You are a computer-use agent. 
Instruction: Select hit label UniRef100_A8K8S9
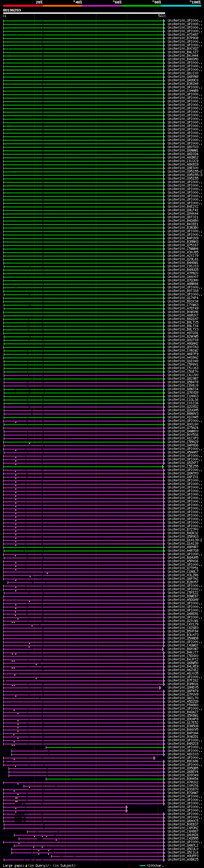coord(183,164)
